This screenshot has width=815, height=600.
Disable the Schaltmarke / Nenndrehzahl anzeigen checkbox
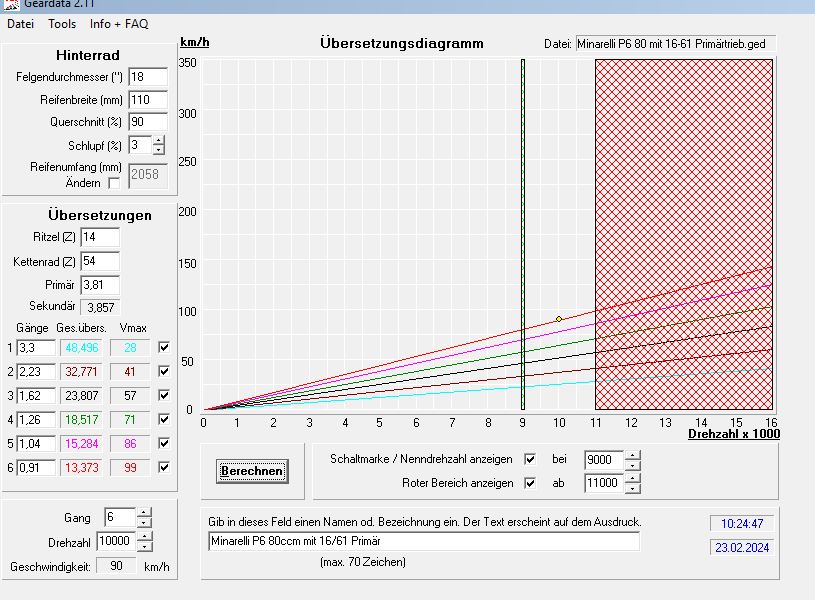531,460
